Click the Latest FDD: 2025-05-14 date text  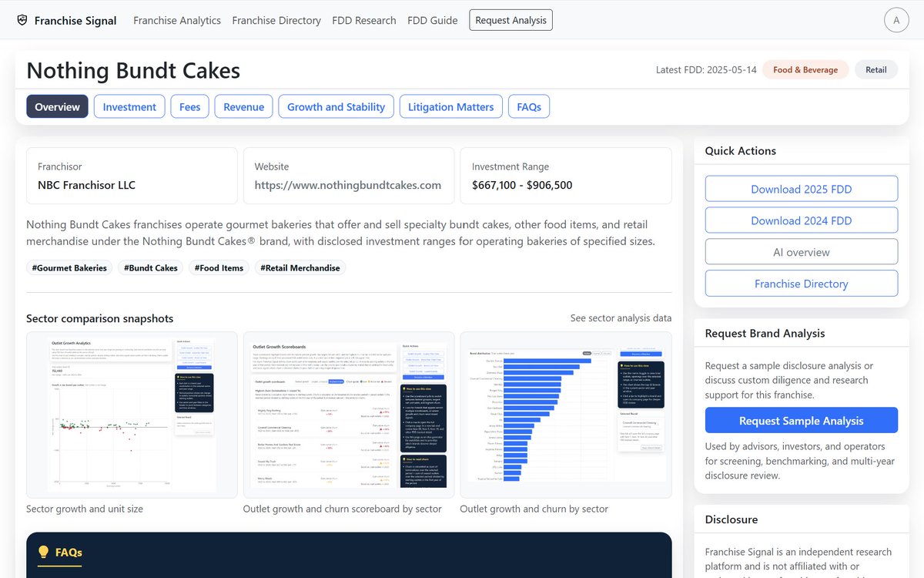click(x=706, y=69)
